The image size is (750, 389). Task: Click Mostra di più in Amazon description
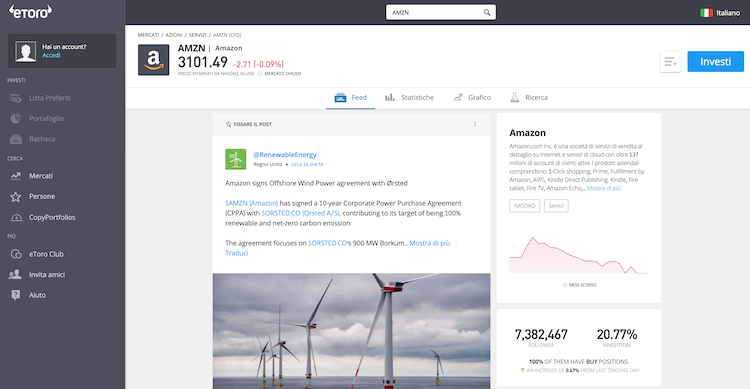coord(604,189)
